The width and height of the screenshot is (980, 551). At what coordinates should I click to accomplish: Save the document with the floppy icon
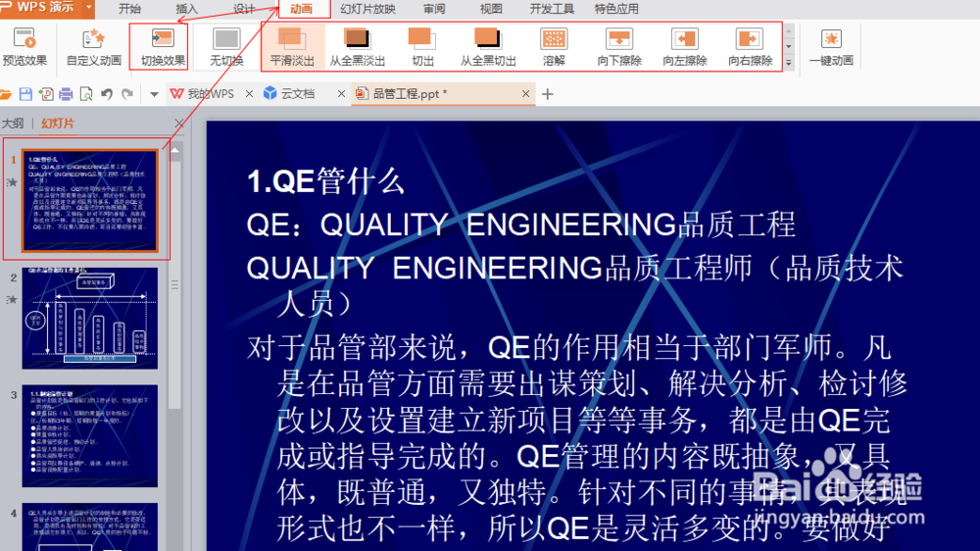[25, 94]
